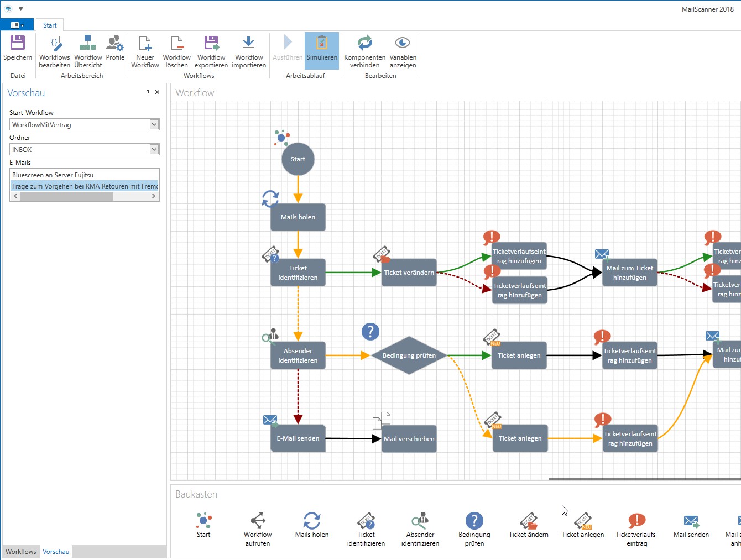Click the Workflow importieren icon
Screen dimensions: 741x560
tap(249, 44)
